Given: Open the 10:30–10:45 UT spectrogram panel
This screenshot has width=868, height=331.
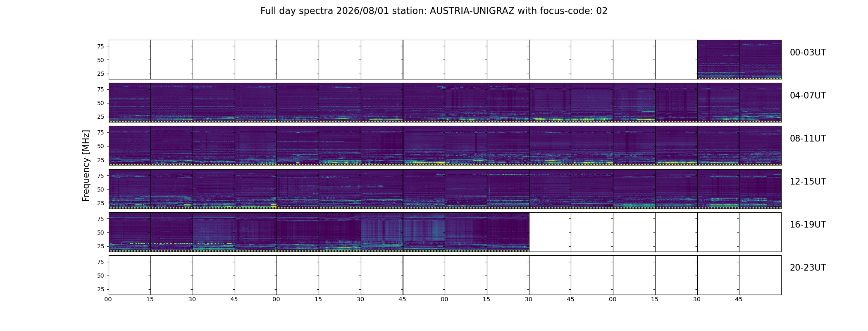Looking at the screenshot, I should [x=550, y=146].
